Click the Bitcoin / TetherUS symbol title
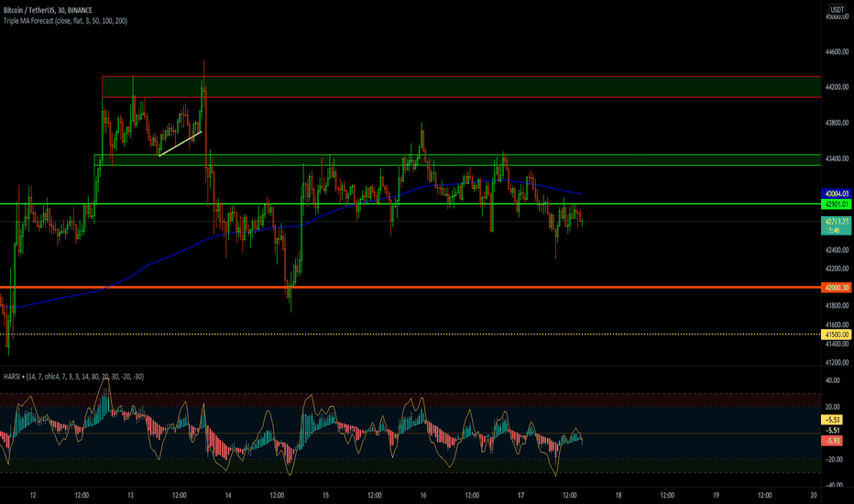This screenshot has height=504, width=854. coord(48,10)
